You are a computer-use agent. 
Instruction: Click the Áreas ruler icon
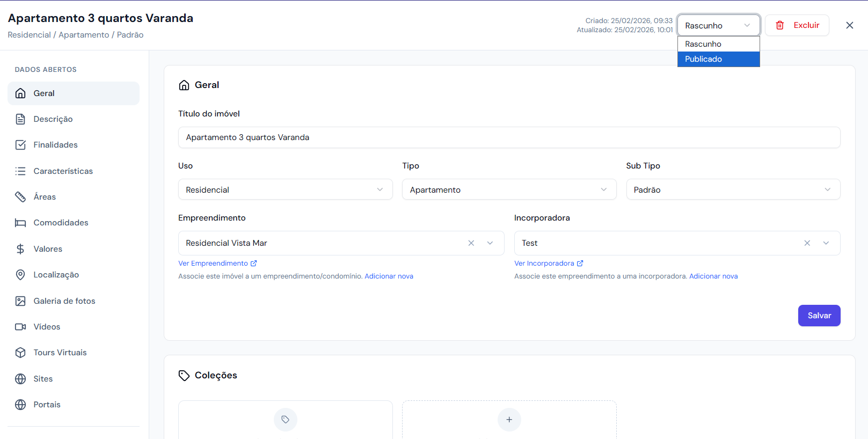point(20,197)
